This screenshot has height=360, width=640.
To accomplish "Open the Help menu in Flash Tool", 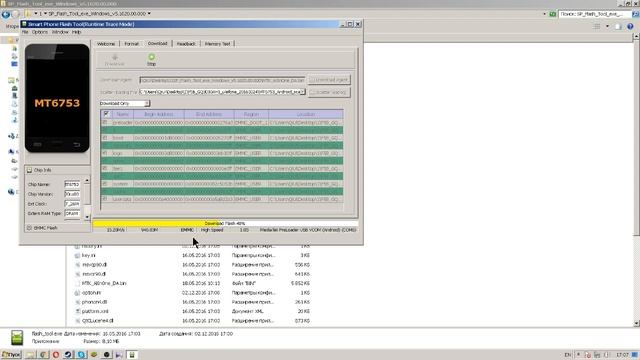I will point(76,32).
